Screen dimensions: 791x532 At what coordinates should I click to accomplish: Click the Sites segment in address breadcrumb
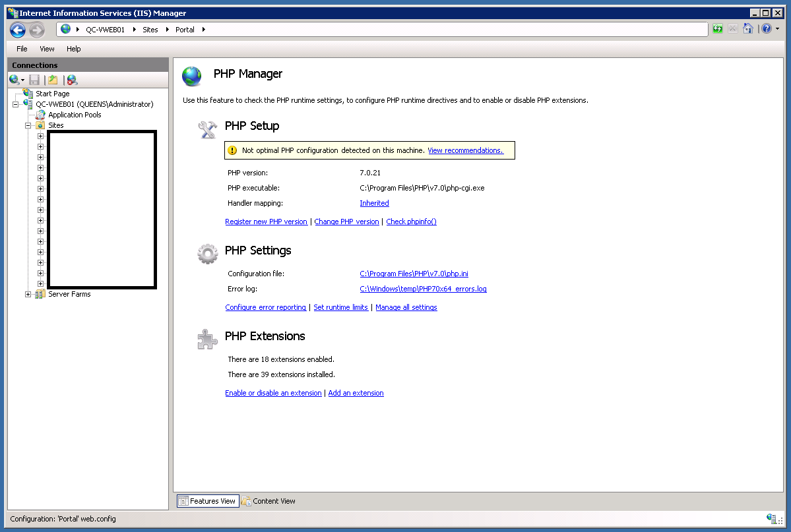coord(150,30)
